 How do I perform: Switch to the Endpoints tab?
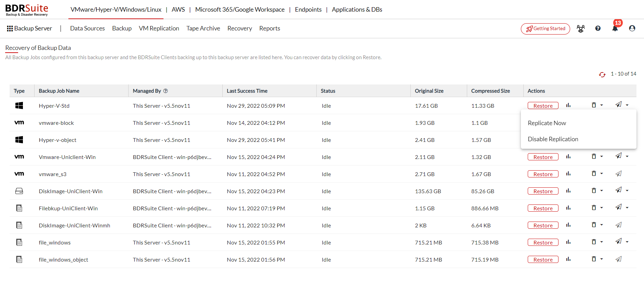(x=308, y=10)
